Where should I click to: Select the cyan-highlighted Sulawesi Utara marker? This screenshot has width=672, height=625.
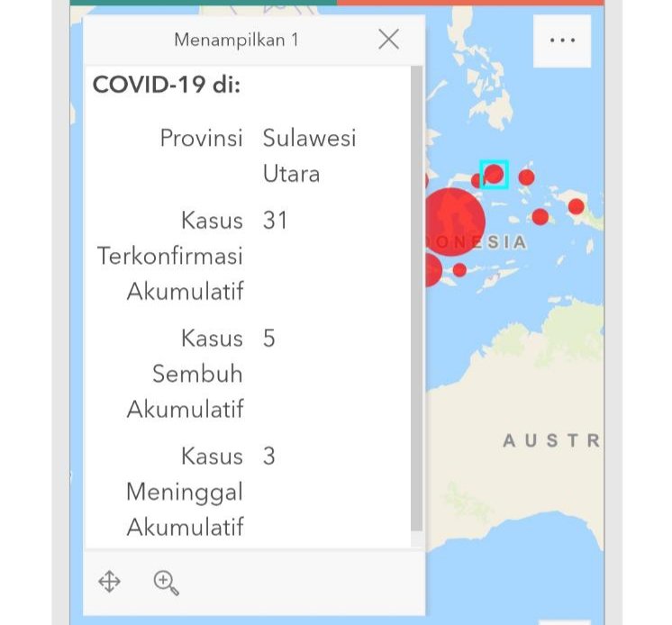[494, 174]
